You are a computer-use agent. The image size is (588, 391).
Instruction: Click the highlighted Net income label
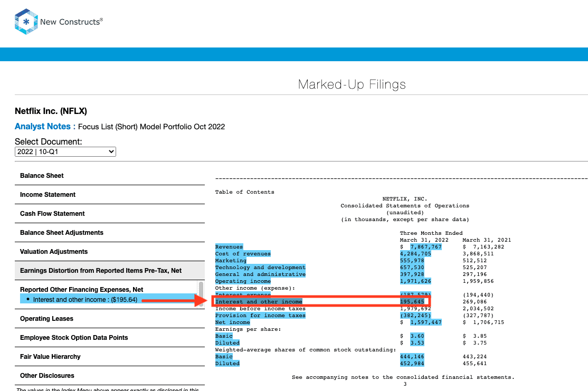tap(232, 322)
